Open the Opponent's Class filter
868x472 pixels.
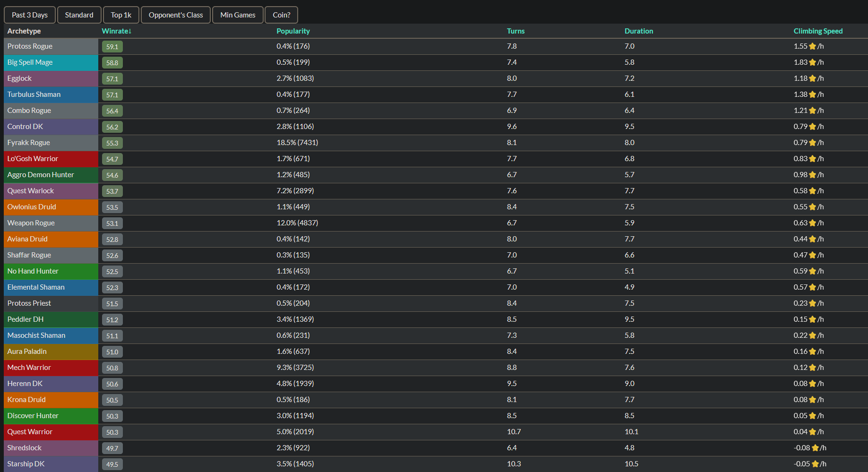176,15
